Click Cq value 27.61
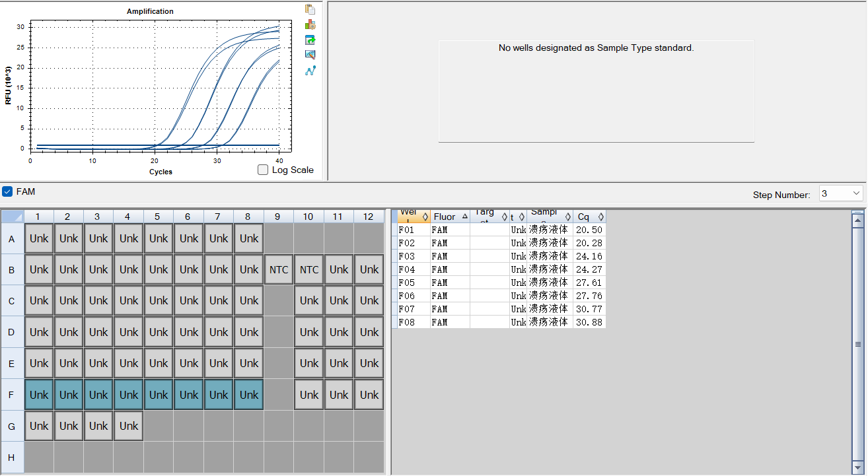 589,283
